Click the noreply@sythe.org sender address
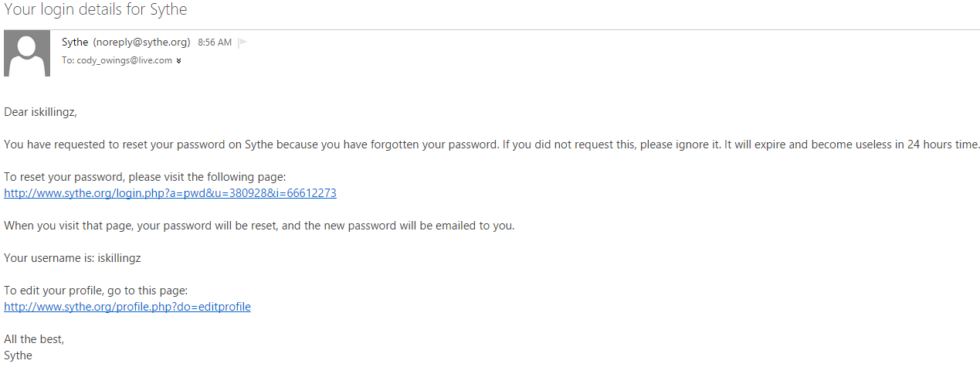The width and height of the screenshot is (980, 374). click(141, 42)
